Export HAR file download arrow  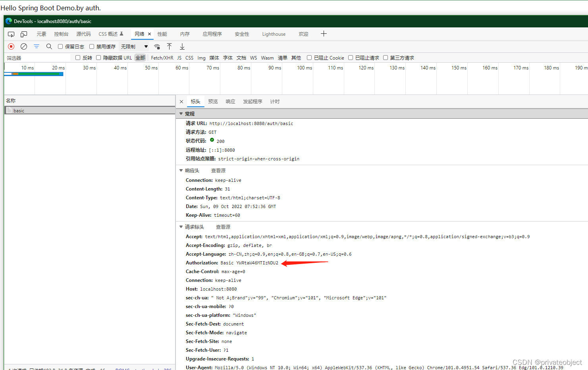tap(182, 46)
